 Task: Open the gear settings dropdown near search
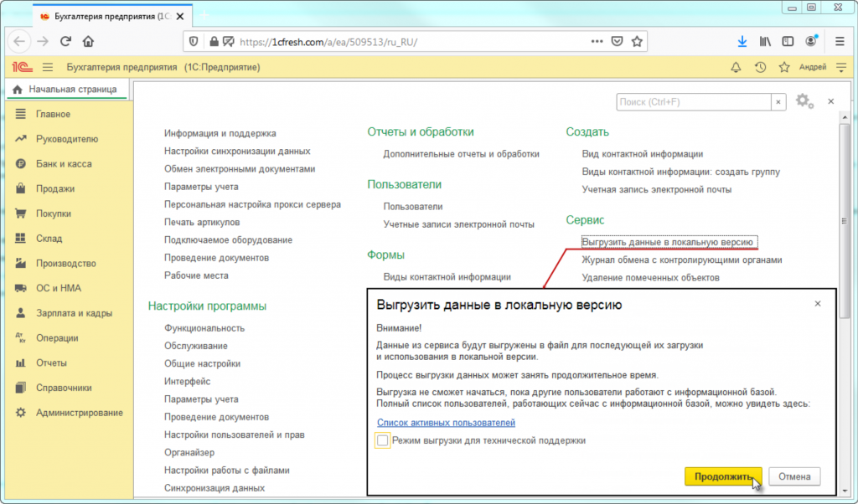tap(805, 101)
